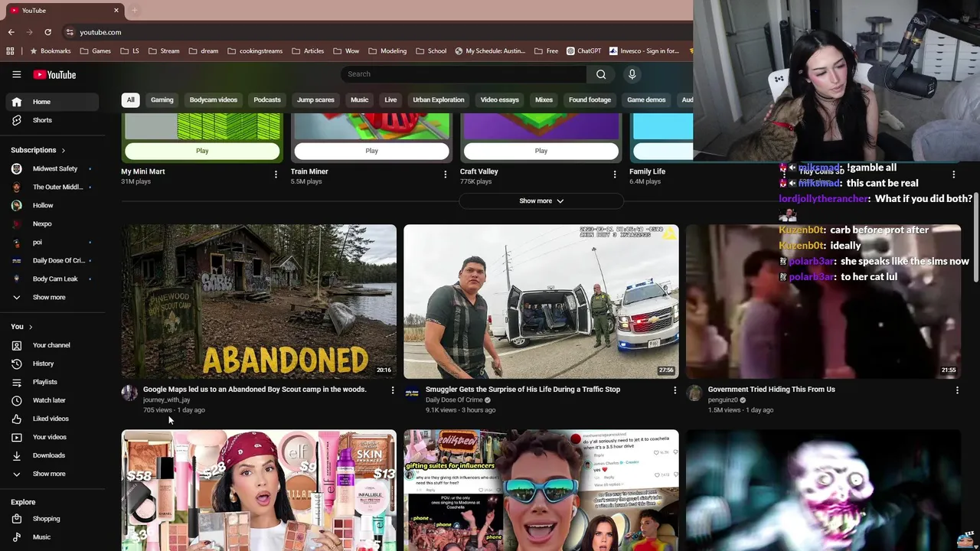Open options menu for Train Miner
The image size is (980, 551).
[445, 174]
